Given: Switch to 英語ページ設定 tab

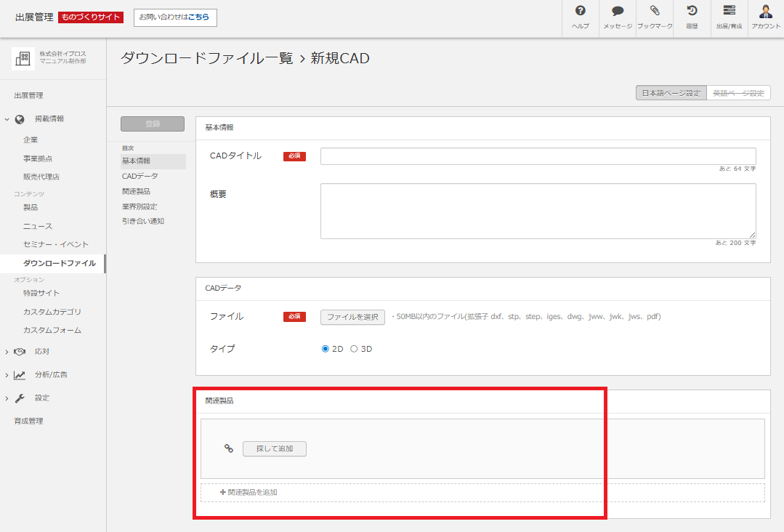Looking at the screenshot, I should pyautogui.click(x=738, y=92).
